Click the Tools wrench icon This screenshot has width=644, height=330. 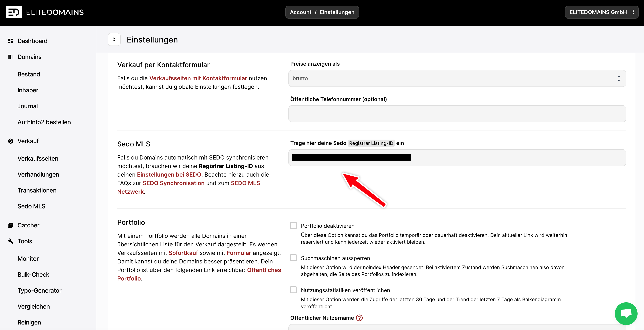[10, 241]
